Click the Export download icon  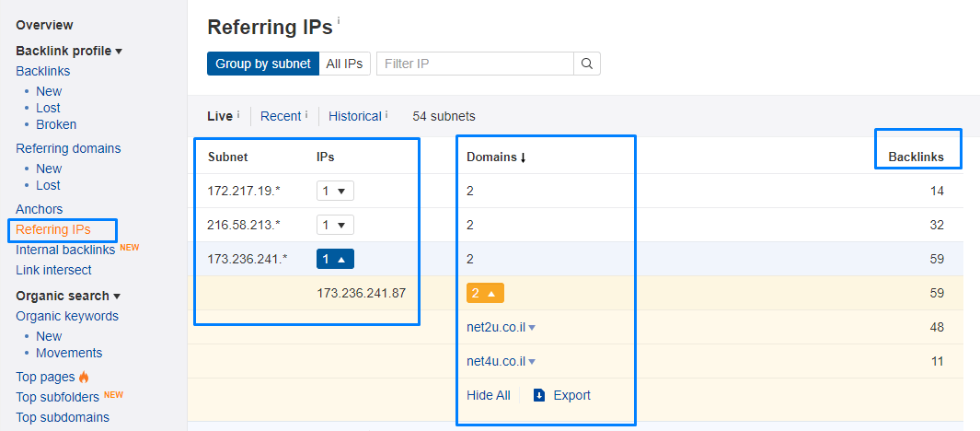coord(539,395)
